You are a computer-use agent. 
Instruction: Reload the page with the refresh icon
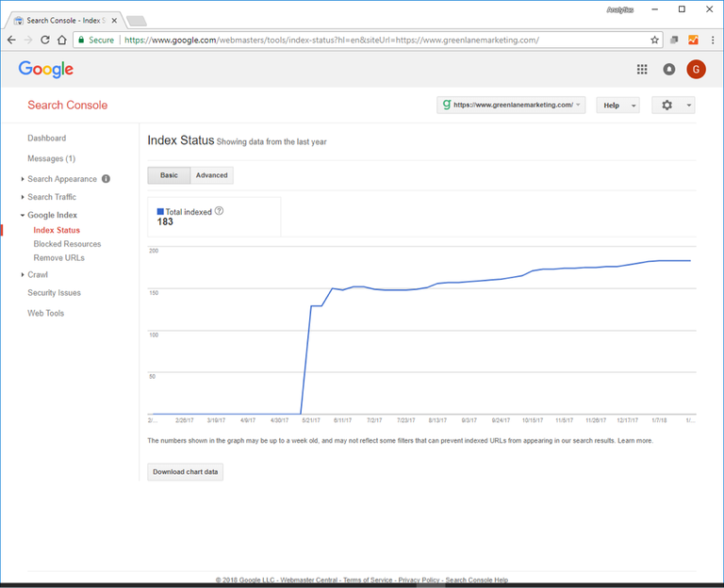pos(45,41)
